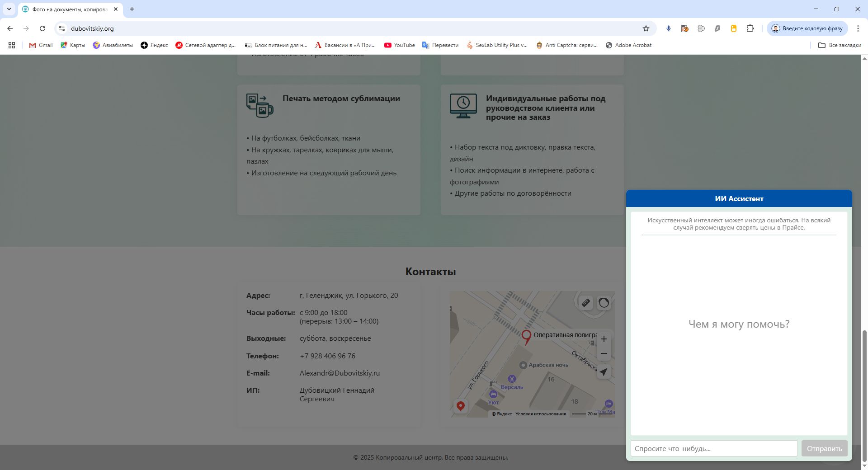The height and width of the screenshot is (470, 868).
Task: Click the phone number +7 928 406 96 76
Action: (327, 356)
